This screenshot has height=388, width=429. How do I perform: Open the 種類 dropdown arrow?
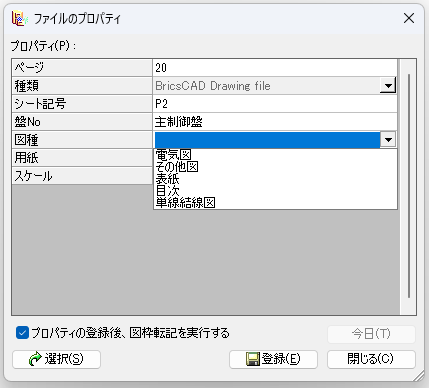coord(388,86)
